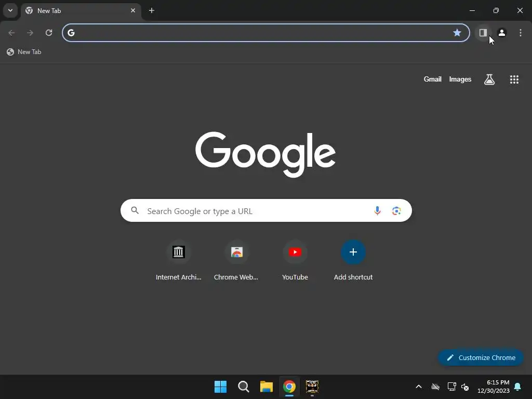This screenshot has width=532, height=399.
Task: Open a new tab with plus button
Action: [x=152, y=10]
